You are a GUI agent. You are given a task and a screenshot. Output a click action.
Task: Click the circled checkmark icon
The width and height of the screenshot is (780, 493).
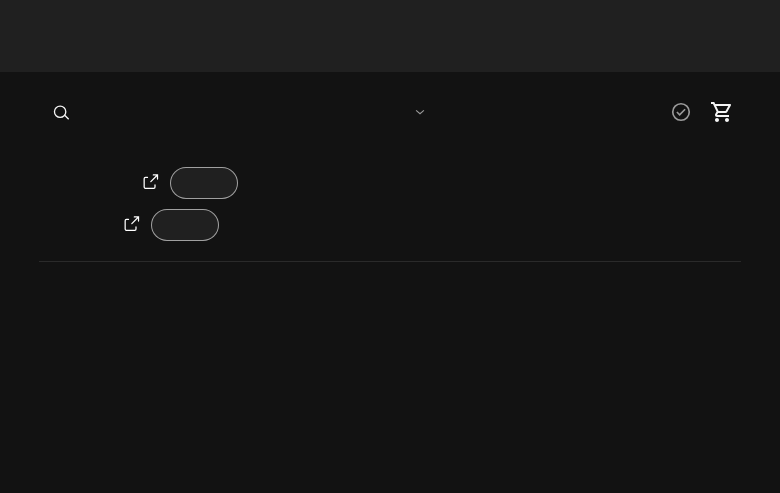tap(681, 112)
